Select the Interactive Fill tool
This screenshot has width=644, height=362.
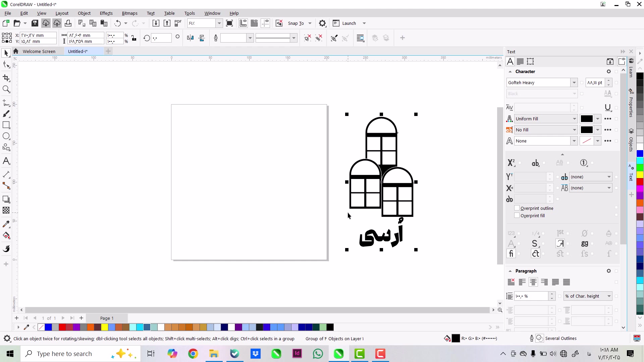[6, 235]
